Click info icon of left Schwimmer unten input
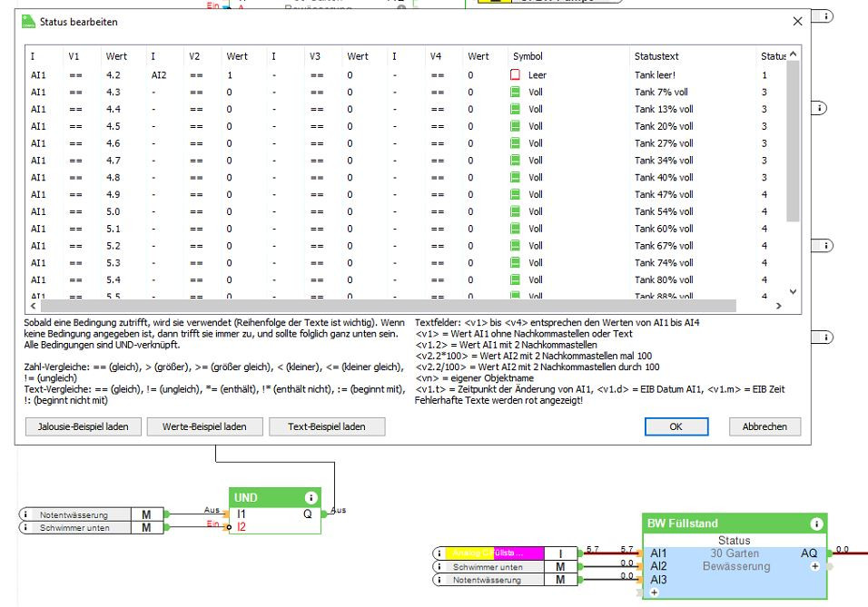This screenshot has height=607, width=868. (25, 527)
